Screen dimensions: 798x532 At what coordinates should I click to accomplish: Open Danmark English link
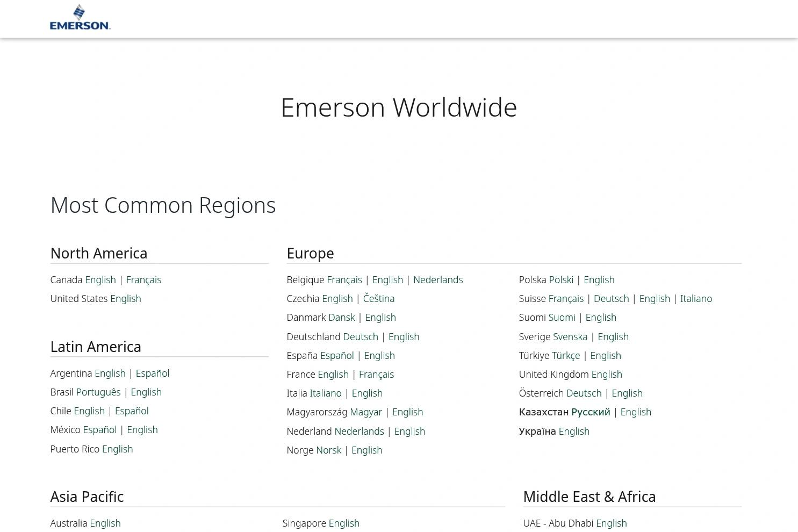[380, 317]
